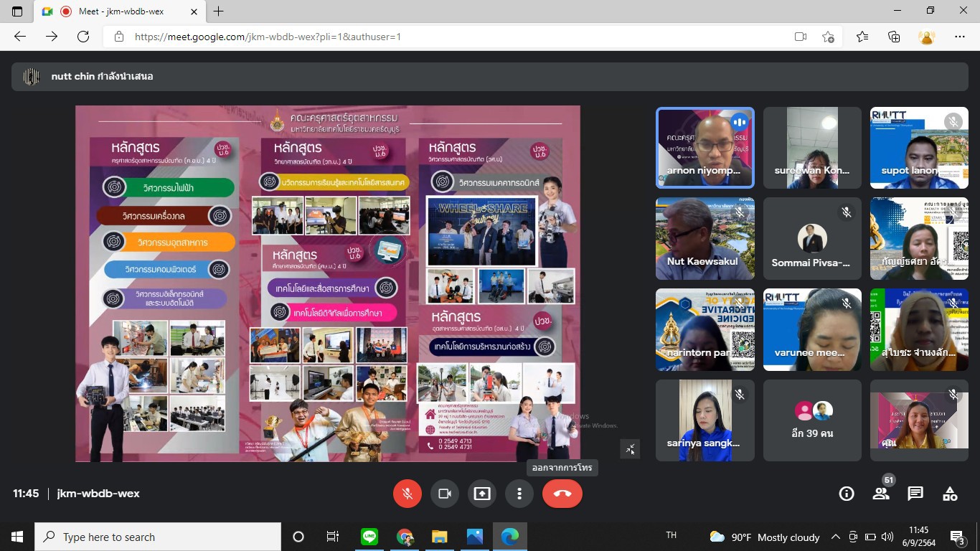Open meeting details info icon
The image size is (980, 551).
pos(847,494)
